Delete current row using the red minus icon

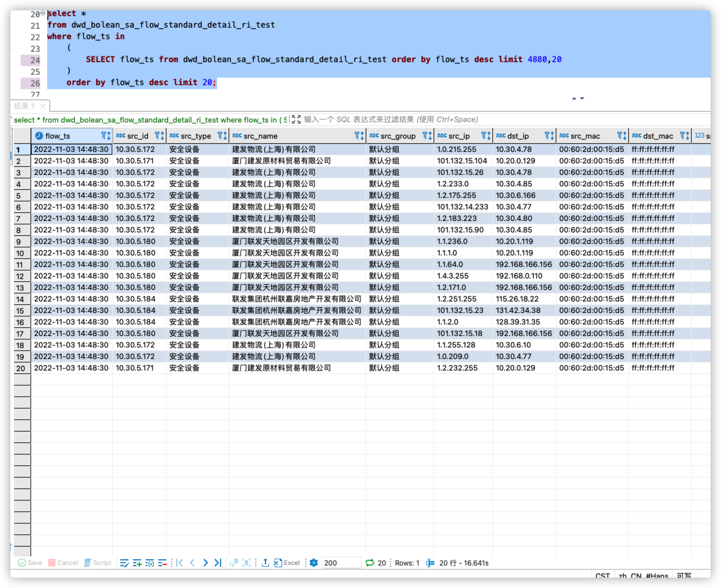tap(162, 563)
